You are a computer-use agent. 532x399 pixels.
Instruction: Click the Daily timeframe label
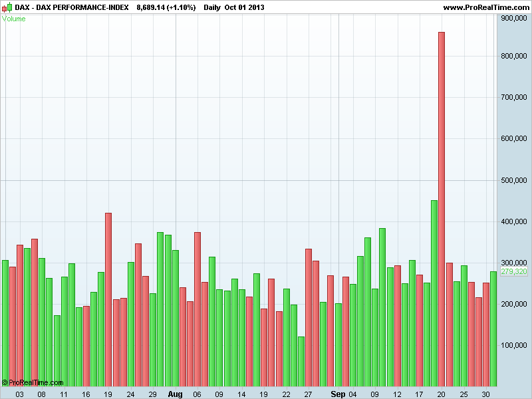(x=212, y=7)
